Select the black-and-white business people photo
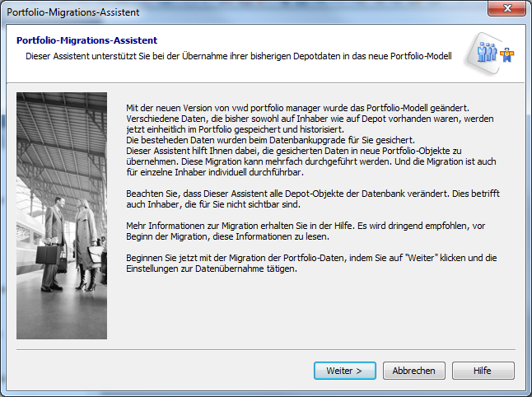 click(62, 216)
